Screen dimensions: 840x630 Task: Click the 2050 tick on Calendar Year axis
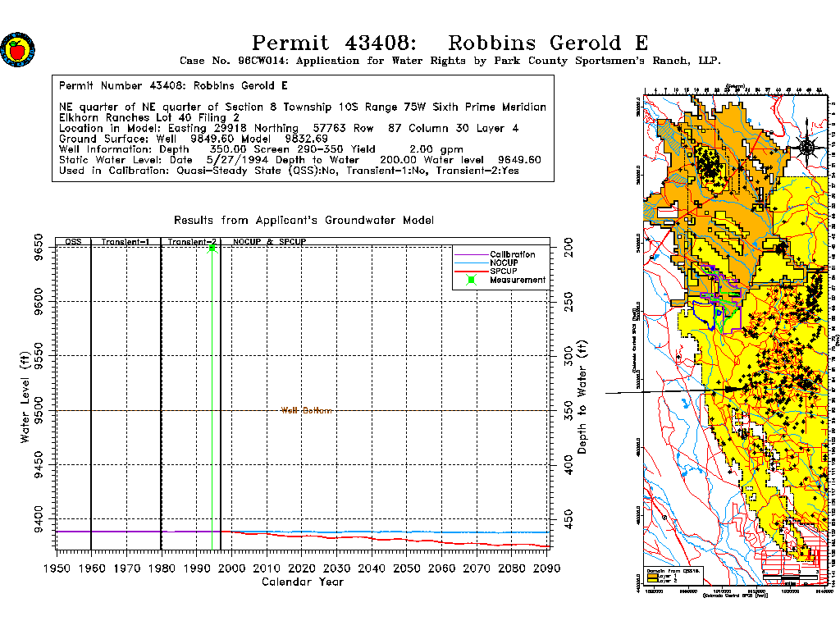(x=406, y=568)
